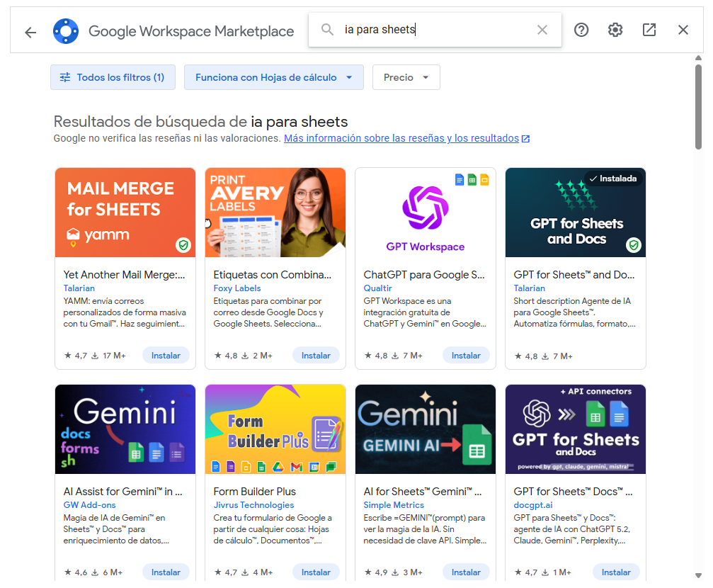Install GPT for Sheets Docs by docgpt.ai
The width and height of the screenshot is (713, 588).
click(x=616, y=572)
